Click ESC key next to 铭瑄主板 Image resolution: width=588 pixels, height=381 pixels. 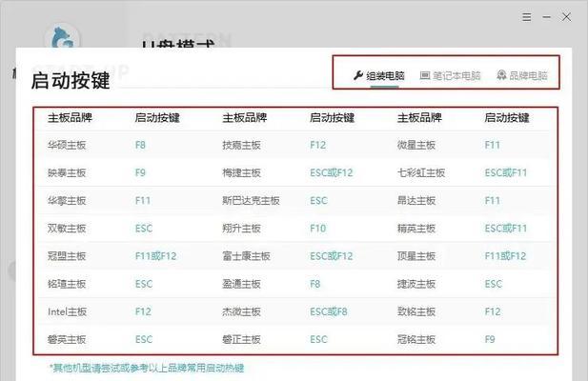click(x=144, y=284)
